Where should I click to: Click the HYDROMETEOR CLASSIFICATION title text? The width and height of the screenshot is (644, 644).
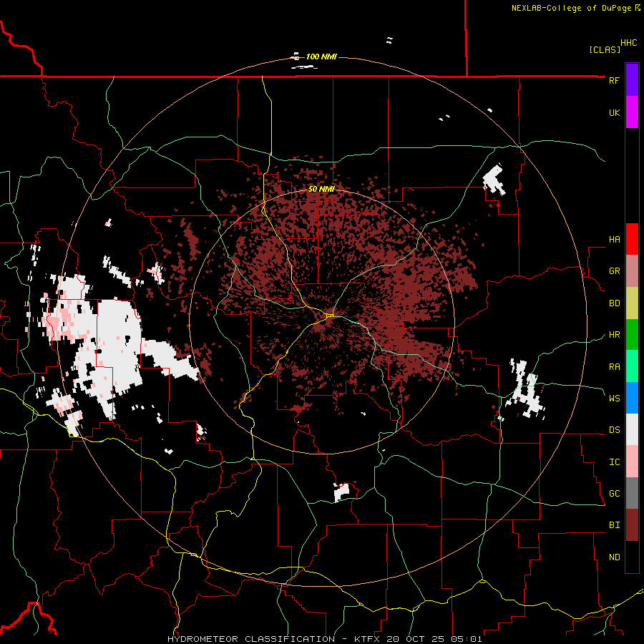click(x=251, y=639)
